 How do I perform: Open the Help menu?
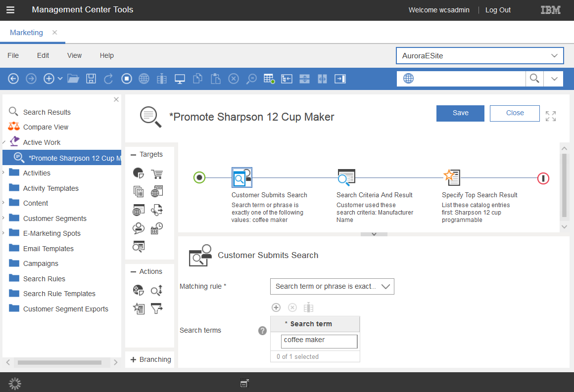click(107, 55)
